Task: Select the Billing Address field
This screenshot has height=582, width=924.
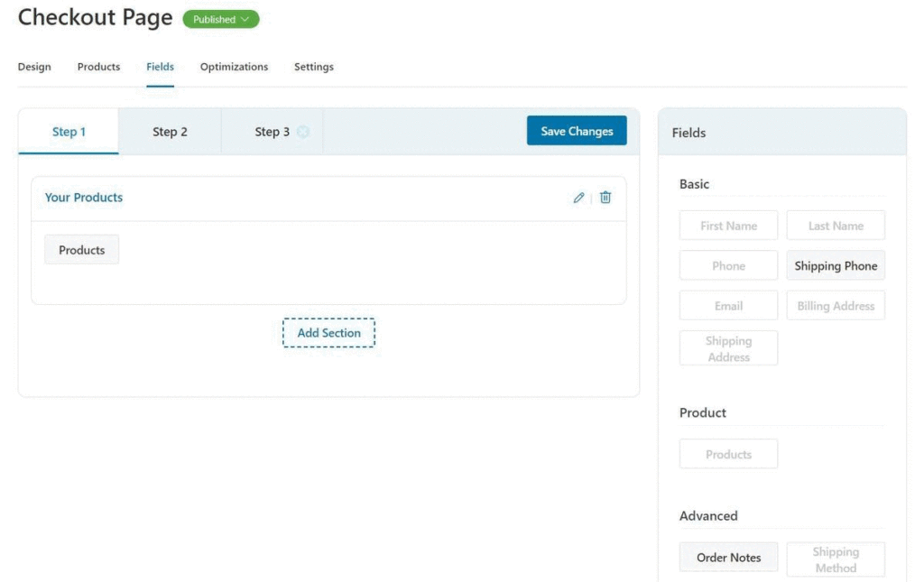Action: (x=836, y=306)
